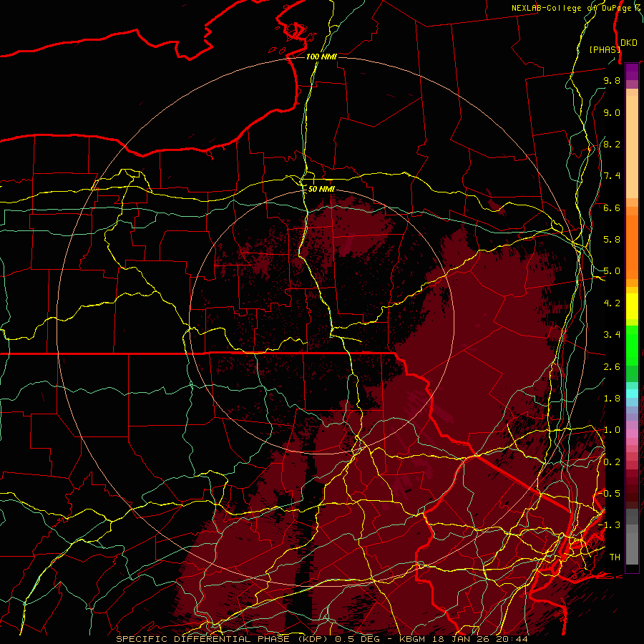Click the 0.2 value on the color scale

pyautogui.click(x=612, y=462)
